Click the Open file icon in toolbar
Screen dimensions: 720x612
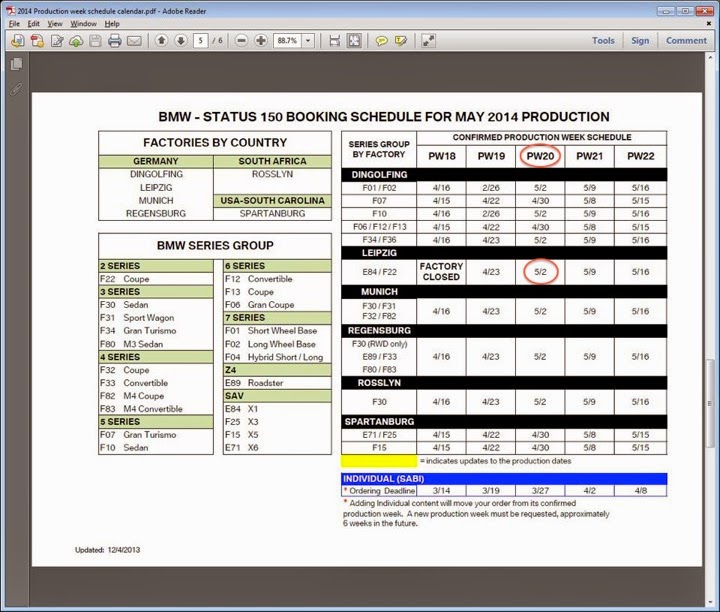[x=17, y=41]
